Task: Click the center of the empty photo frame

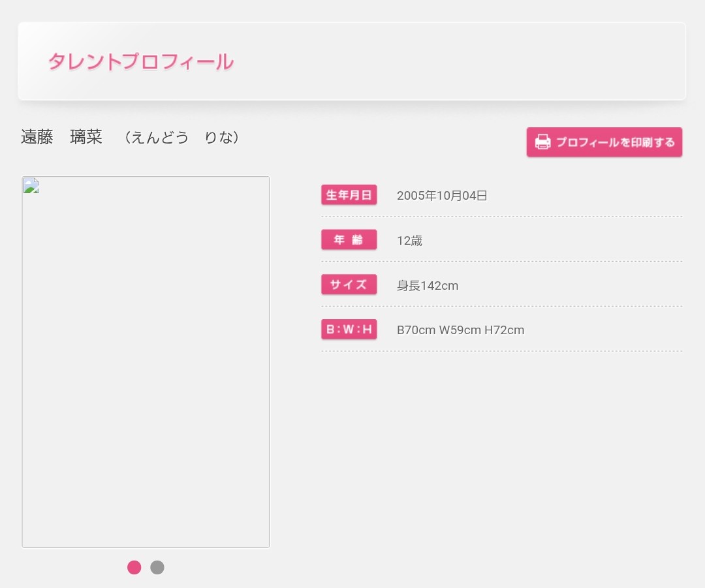Action: click(146, 362)
